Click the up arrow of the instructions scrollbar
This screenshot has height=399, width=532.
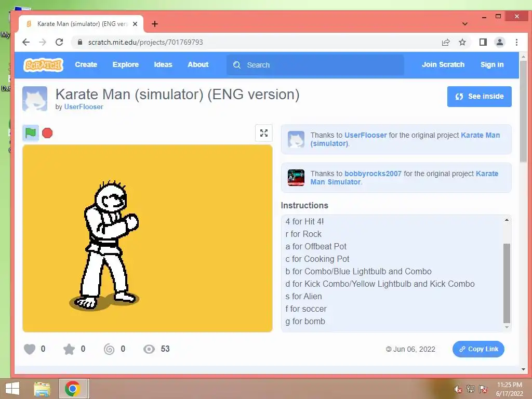pyautogui.click(x=507, y=220)
